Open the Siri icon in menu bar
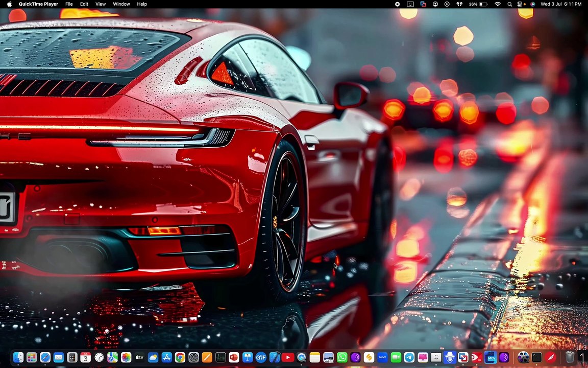 click(x=532, y=4)
